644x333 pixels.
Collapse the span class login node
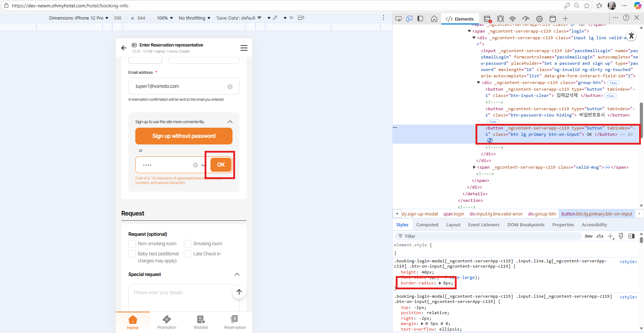470,31
